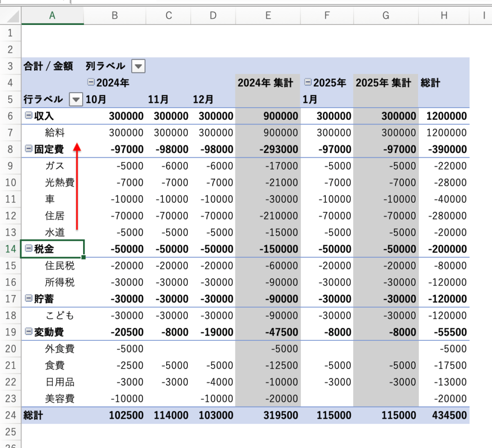
Task: Select the 2024年 集計 header cell
Action: [x=265, y=83]
